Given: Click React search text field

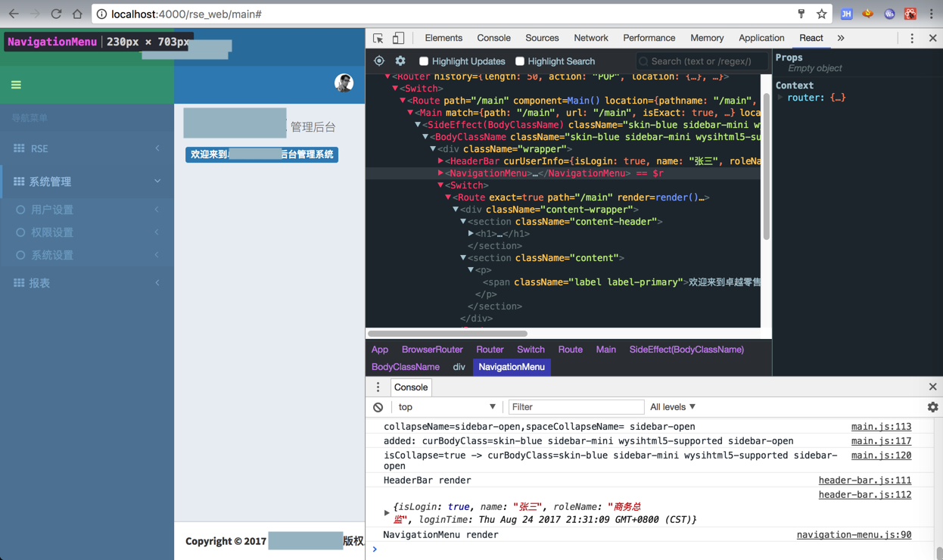Looking at the screenshot, I should click(x=702, y=61).
